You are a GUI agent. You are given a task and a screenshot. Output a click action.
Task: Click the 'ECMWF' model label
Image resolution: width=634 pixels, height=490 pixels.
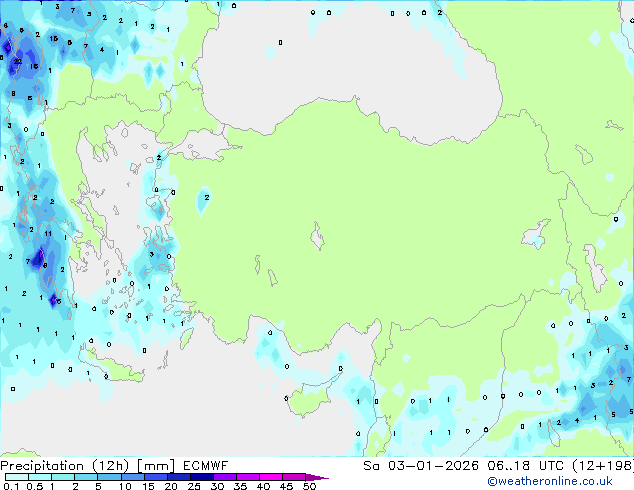(x=205, y=466)
